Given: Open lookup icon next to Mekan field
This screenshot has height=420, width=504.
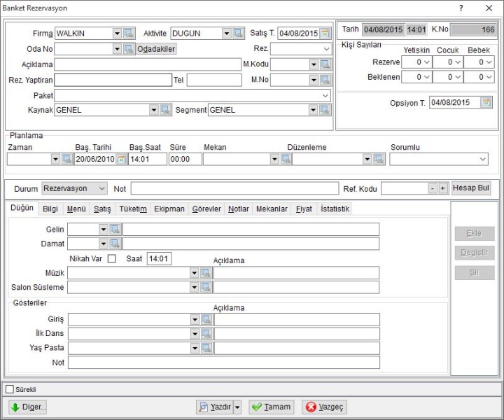Looking at the screenshot, I should 286,159.
